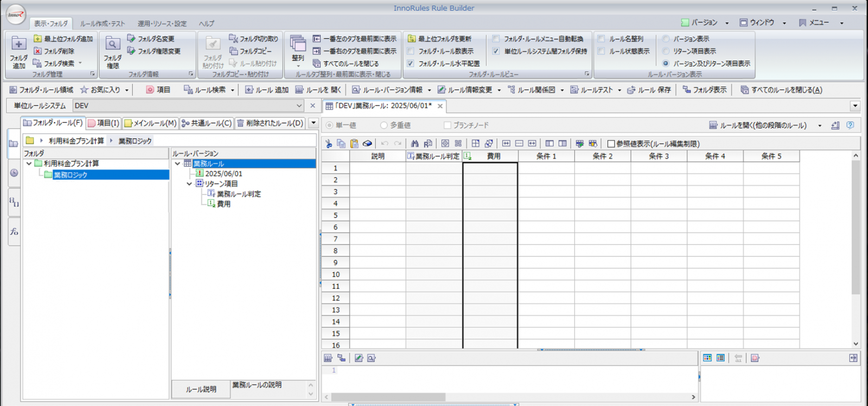868x406 pixels.
Task: Enable フォルダ・ルール数表示 checkbox
Action: 411,51
